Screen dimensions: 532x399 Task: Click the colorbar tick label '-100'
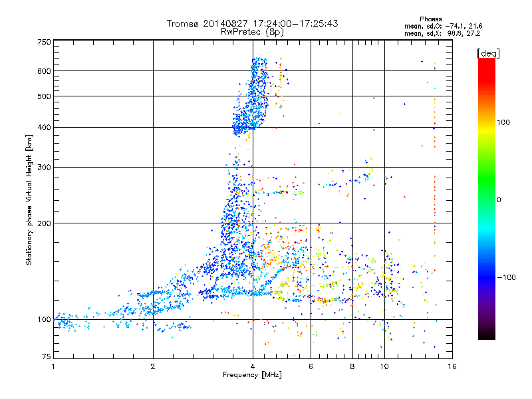click(x=507, y=277)
